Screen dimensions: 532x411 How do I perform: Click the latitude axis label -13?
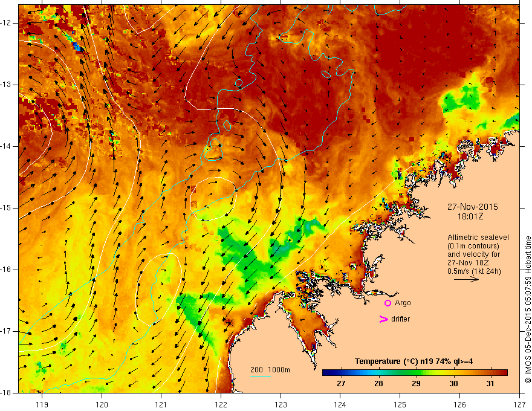click(6, 85)
